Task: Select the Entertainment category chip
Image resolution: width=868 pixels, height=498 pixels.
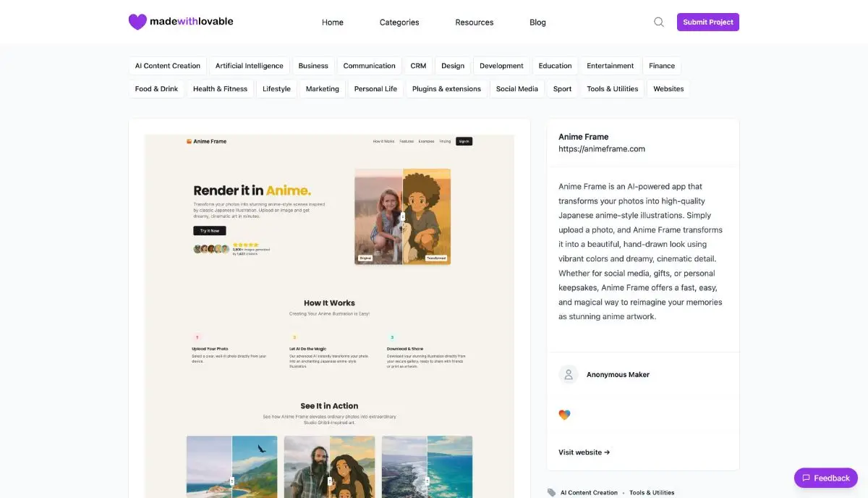Action: [610, 66]
